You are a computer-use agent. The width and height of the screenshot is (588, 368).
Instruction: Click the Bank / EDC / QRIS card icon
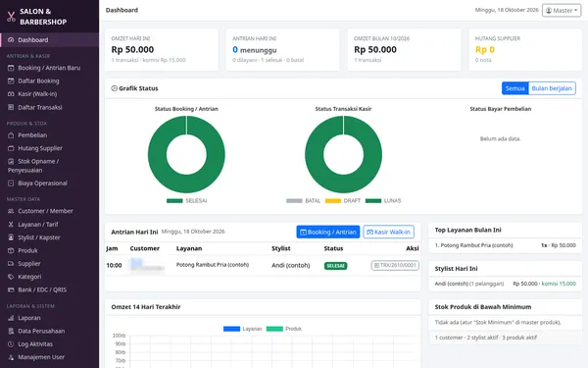pos(11,289)
